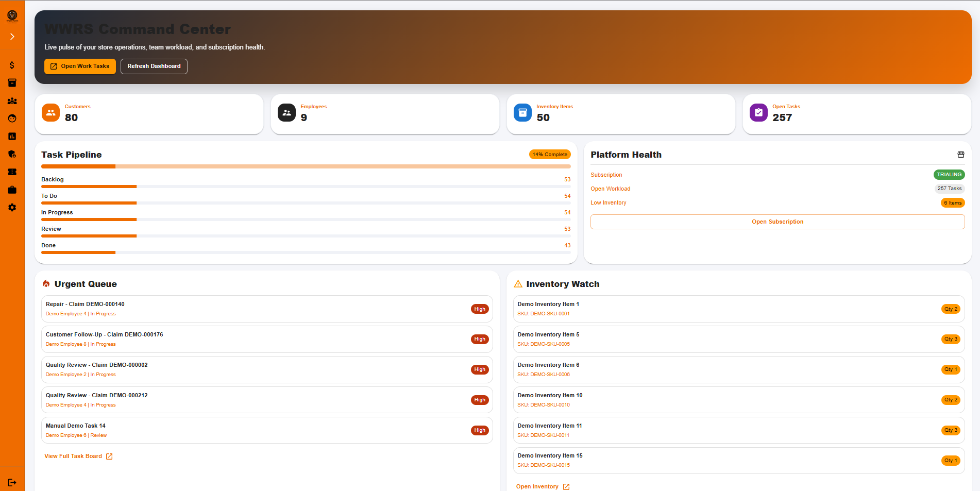980x491 pixels.
Task: Click the Customers avatar icon on summary card
Action: tap(50, 112)
